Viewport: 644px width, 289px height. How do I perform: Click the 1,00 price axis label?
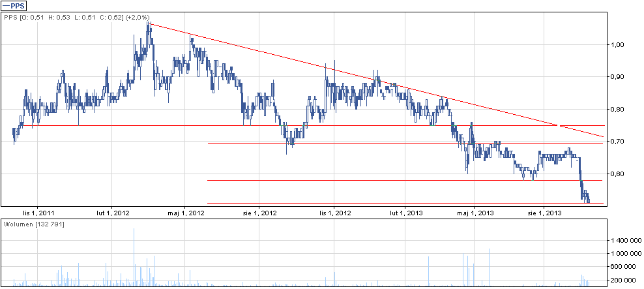point(616,45)
